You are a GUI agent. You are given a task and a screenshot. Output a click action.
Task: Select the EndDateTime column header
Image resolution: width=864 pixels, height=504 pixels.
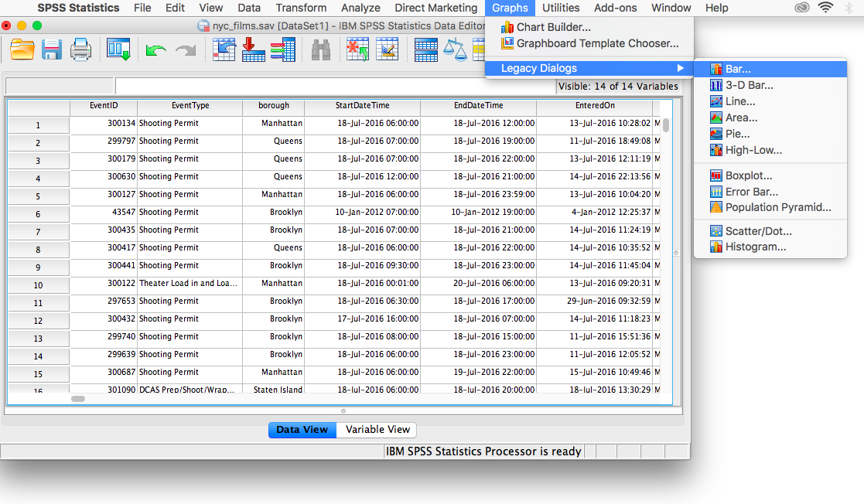tap(478, 106)
